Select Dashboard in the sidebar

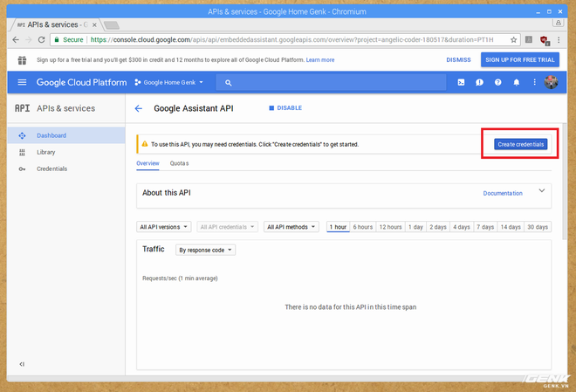pos(66,135)
